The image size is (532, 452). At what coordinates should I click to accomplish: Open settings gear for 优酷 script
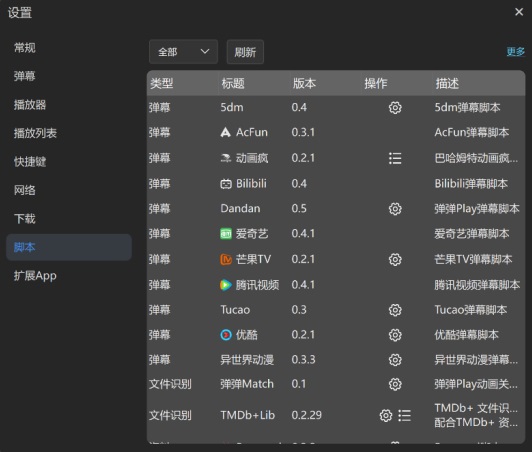pyautogui.click(x=395, y=335)
